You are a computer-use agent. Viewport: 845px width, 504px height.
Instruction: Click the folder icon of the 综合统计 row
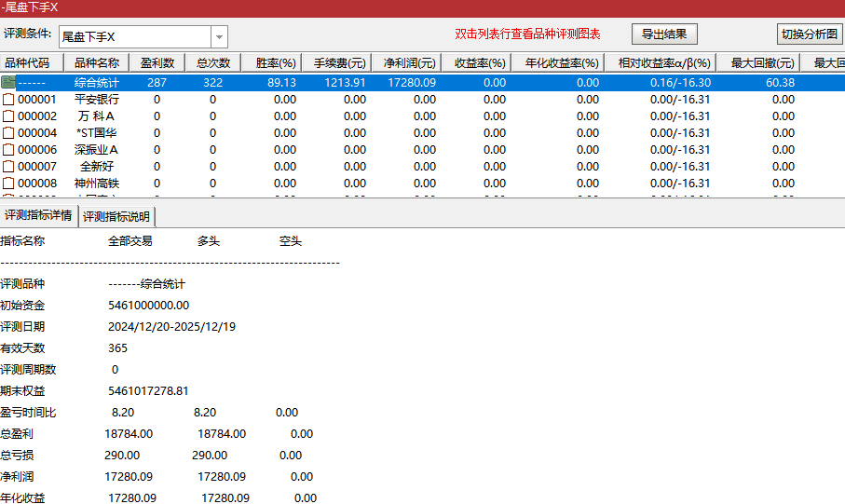coord(8,83)
